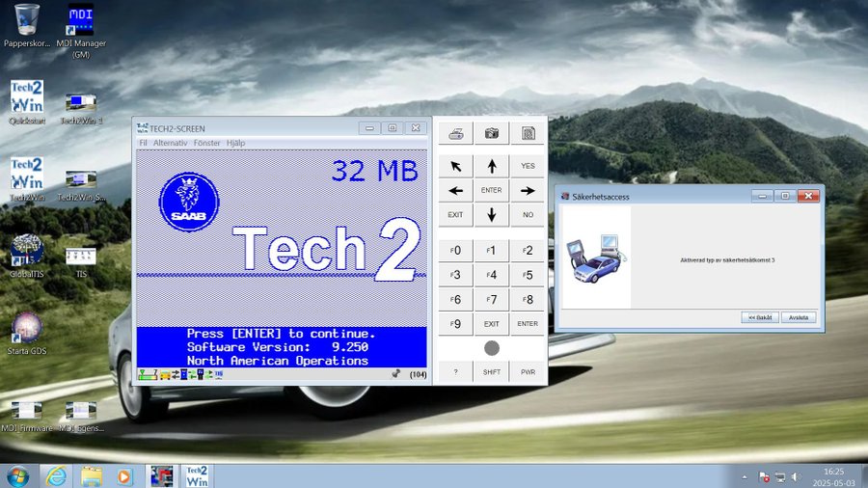Click the left arrow key on keypad
This screenshot has width=868, height=488.
(455, 190)
